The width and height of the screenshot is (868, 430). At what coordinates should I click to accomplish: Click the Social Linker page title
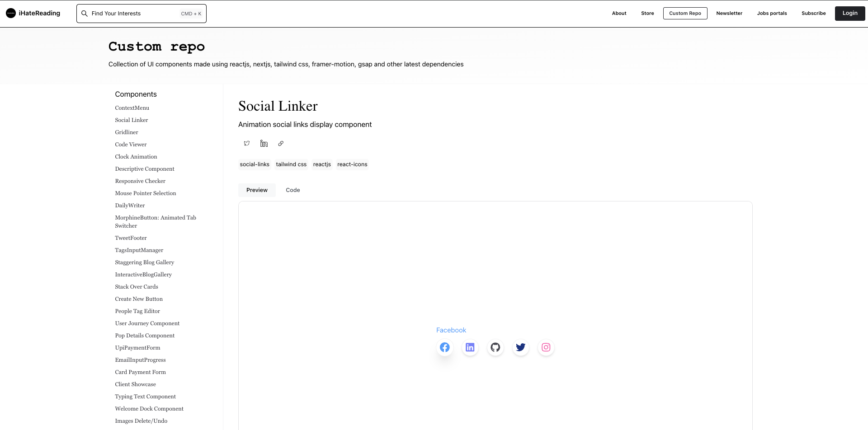(278, 106)
